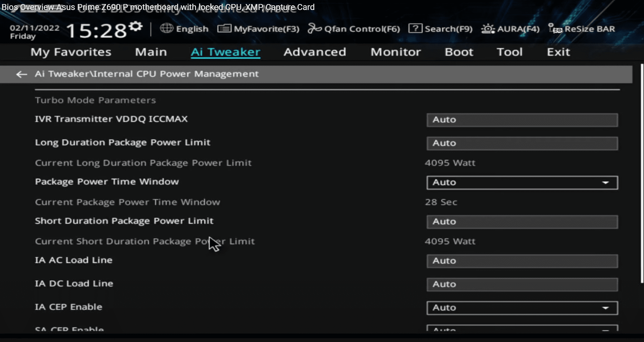
Task: Select Package Power Time Window label
Action: pos(107,182)
